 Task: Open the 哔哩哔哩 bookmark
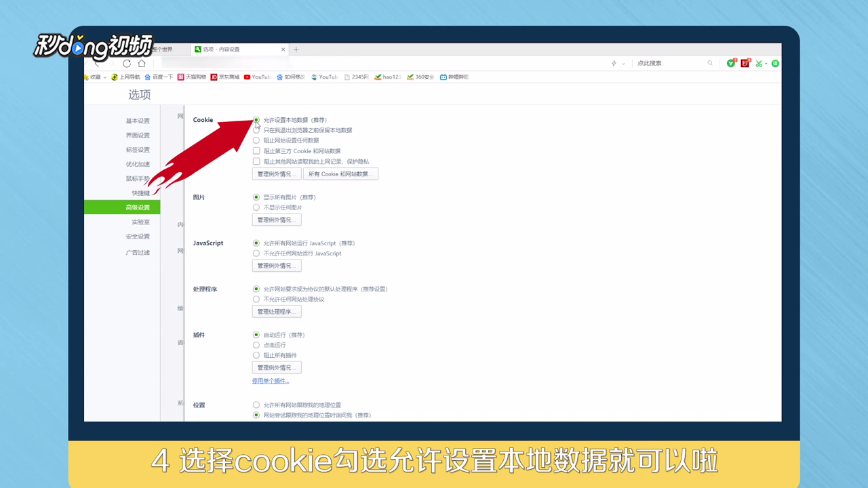pyautogui.click(x=454, y=77)
